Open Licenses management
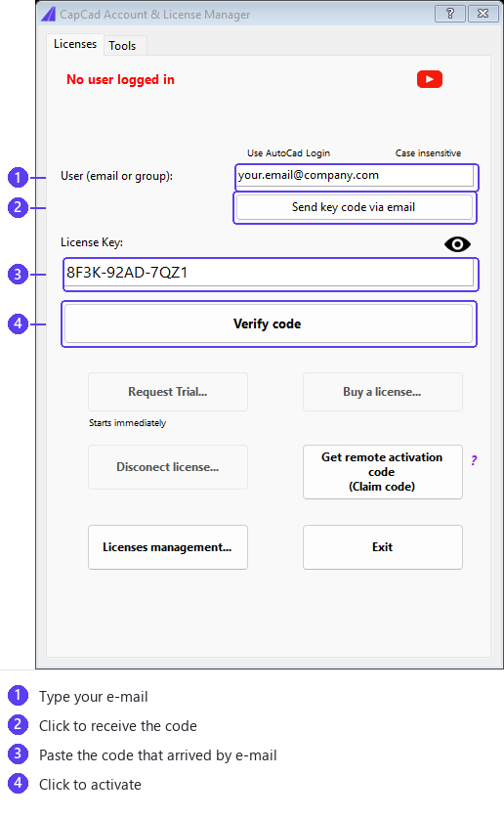Viewport: 504px width, 818px height. click(x=168, y=547)
